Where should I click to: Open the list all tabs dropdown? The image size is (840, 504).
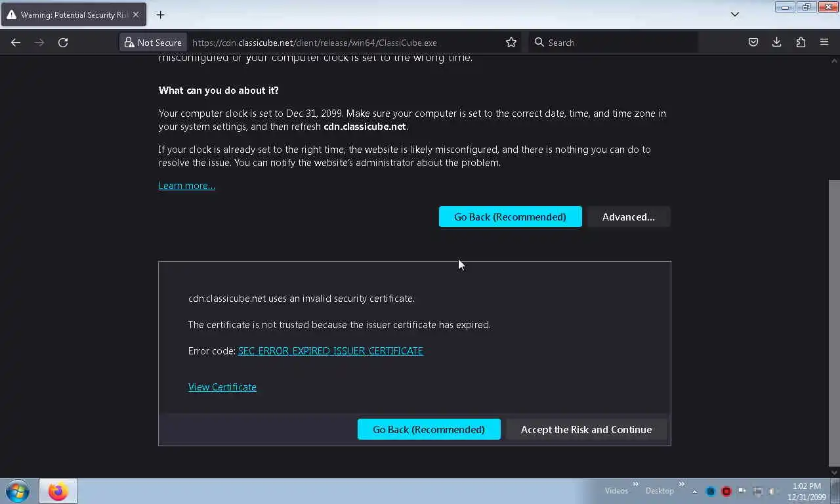pyautogui.click(x=735, y=14)
